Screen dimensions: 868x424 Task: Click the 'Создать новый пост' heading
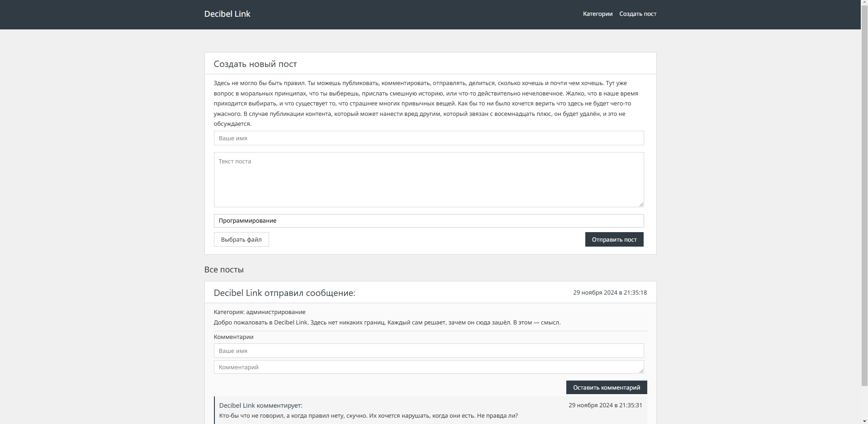255,64
